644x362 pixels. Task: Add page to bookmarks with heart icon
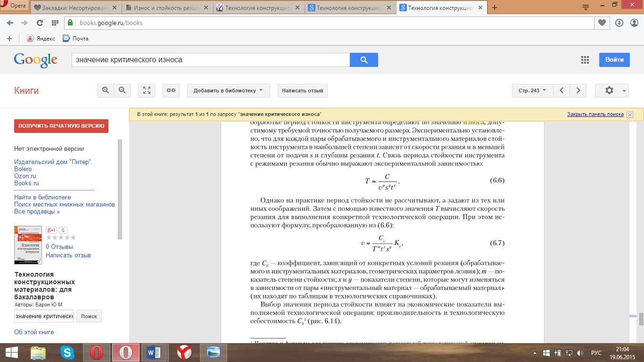[x=602, y=23]
